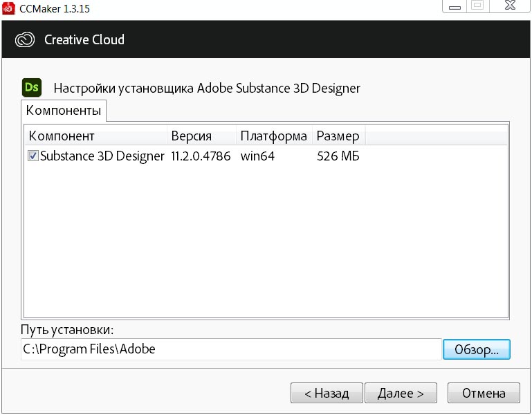Uncheck the Substance 3D Designer component checkbox
The image size is (532, 415).
[33, 156]
